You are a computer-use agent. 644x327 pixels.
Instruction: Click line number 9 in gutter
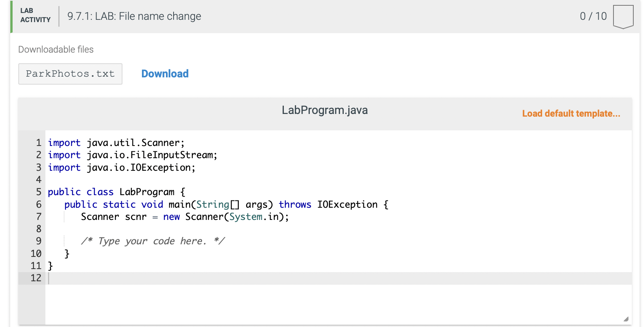tap(39, 241)
